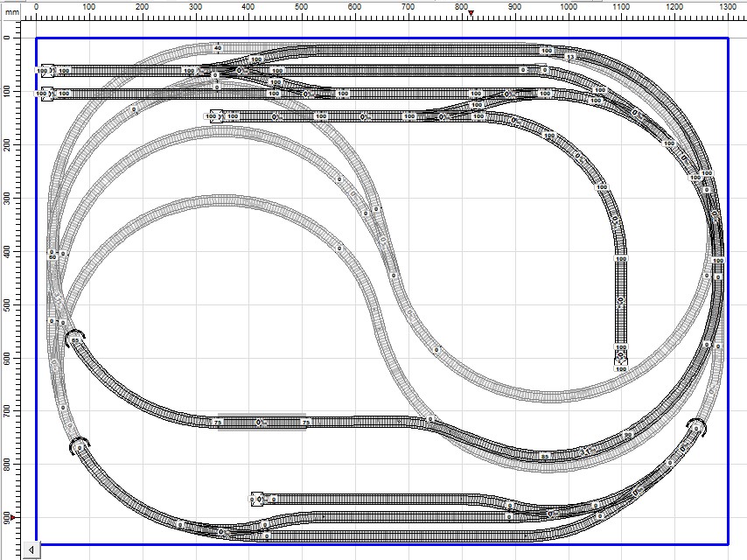Click the height label 40 on top curve
The width and height of the screenshot is (747, 560).
pyautogui.click(x=218, y=48)
